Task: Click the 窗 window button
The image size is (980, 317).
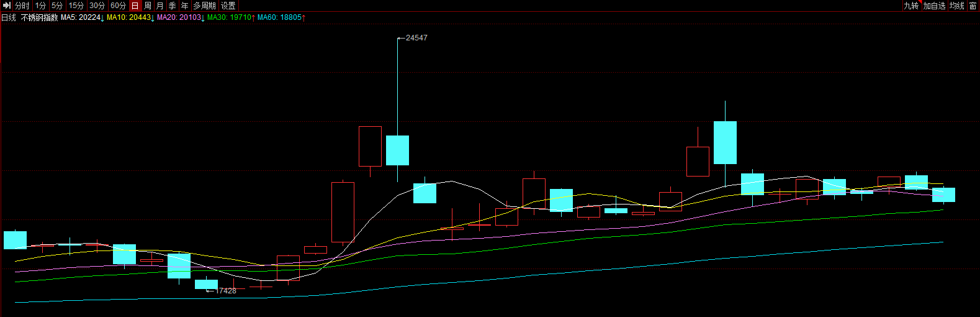Action: pyautogui.click(x=973, y=6)
